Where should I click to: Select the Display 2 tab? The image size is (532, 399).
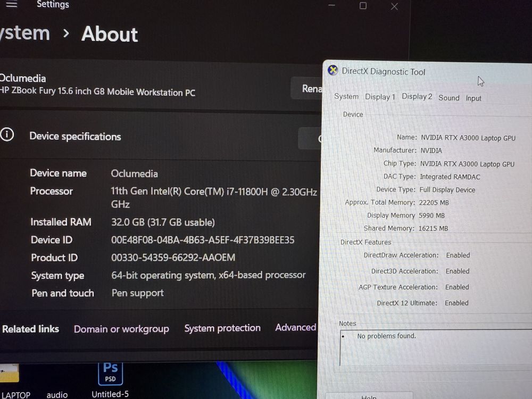pos(417,96)
